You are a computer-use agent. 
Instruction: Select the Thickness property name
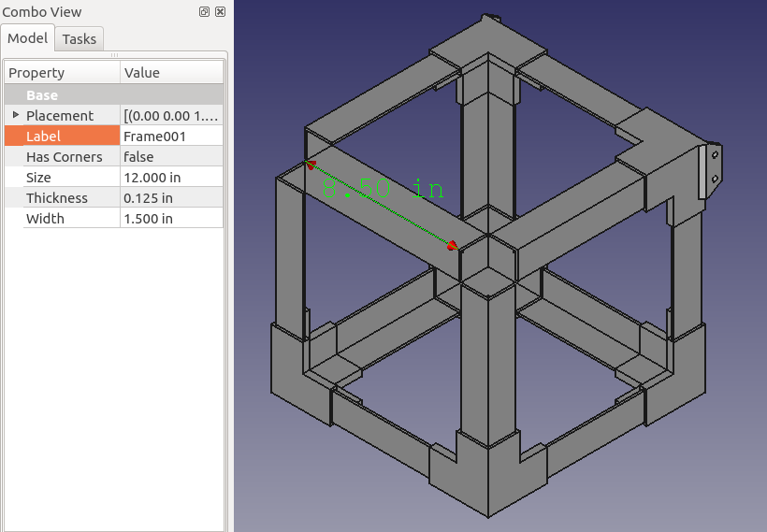tap(62, 197)
